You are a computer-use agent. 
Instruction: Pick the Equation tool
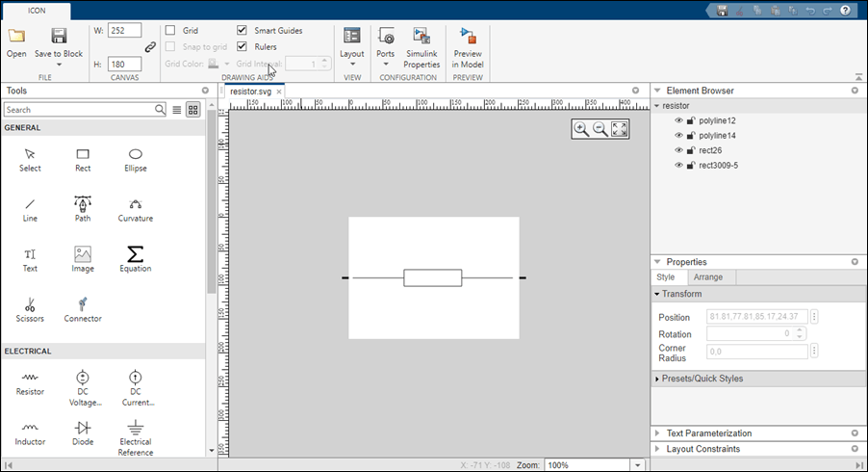(136, 259)
